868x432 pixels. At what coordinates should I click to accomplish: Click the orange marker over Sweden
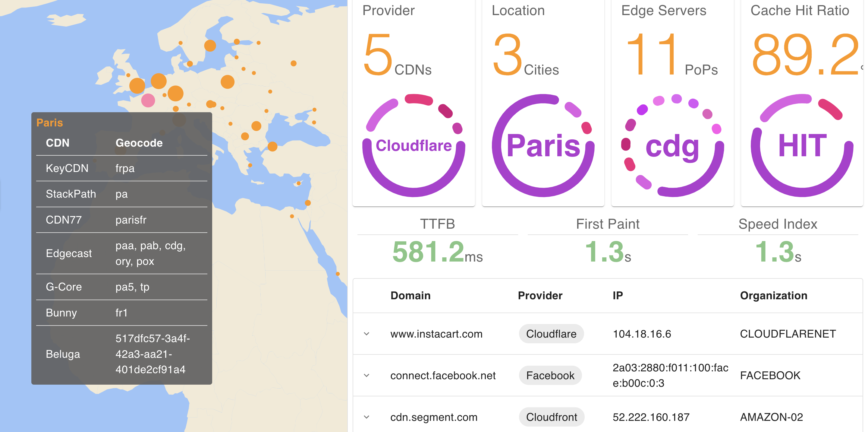(x=210, y=45)
